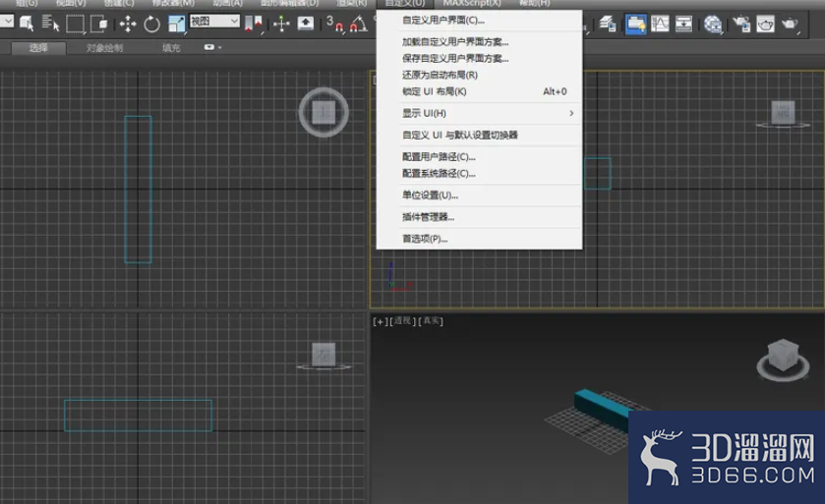Click the Select Object tool icon
The image size is (825, 504).
[x=27, y=24]
